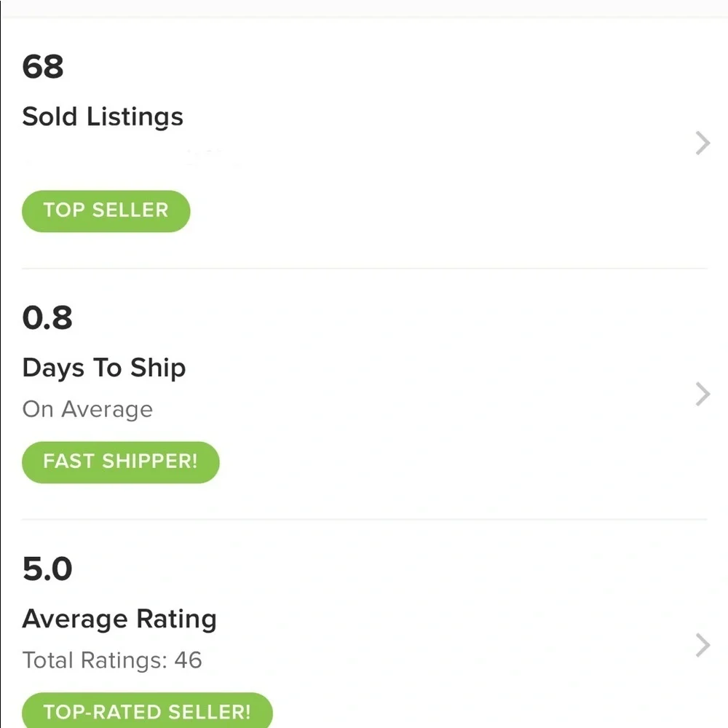
Task: Click divider line below FAST SHIPPER! badge
Action: click(x=365, y=519)
